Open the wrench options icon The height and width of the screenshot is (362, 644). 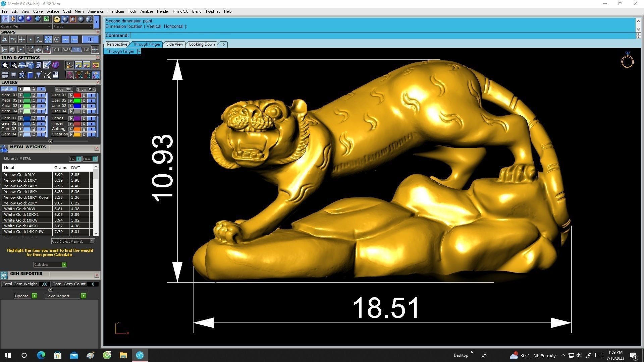13,65
